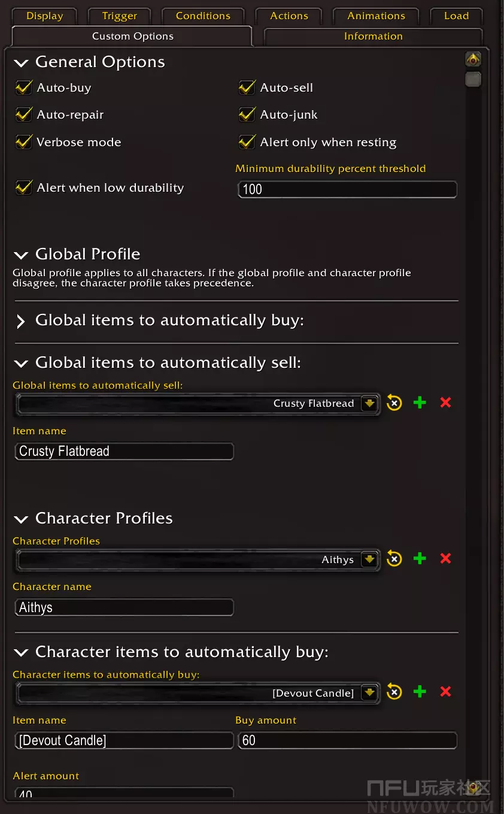This screenshot has width=504, height=814.
Task: Collapse the General Options section
Action: pyautogui.click(x=21, y=63)
